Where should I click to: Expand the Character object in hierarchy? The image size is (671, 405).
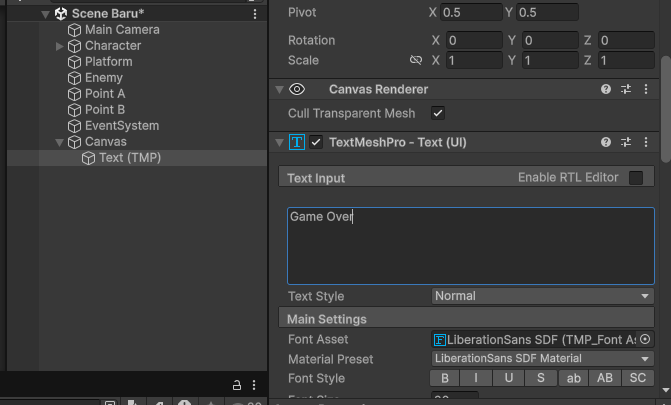coord(59,46)
